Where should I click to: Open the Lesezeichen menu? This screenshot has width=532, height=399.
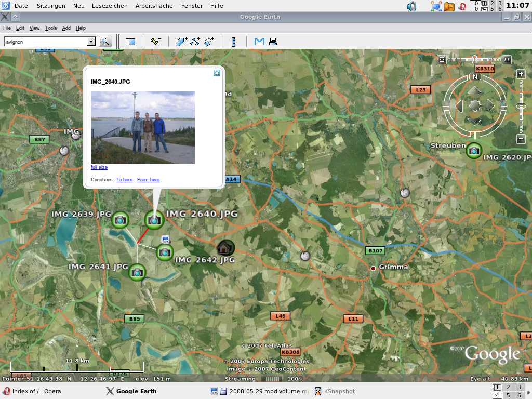click(110, 6)
